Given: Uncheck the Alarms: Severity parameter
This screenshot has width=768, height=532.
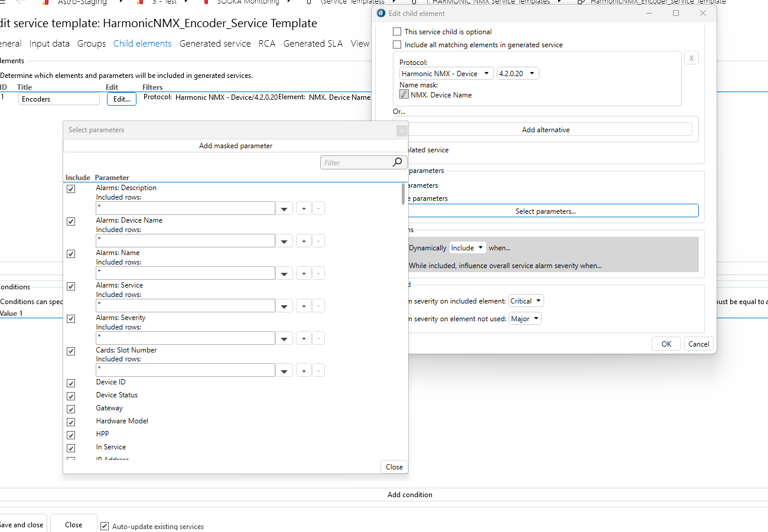Looking at the screenshot, I should tap(71, 319).
